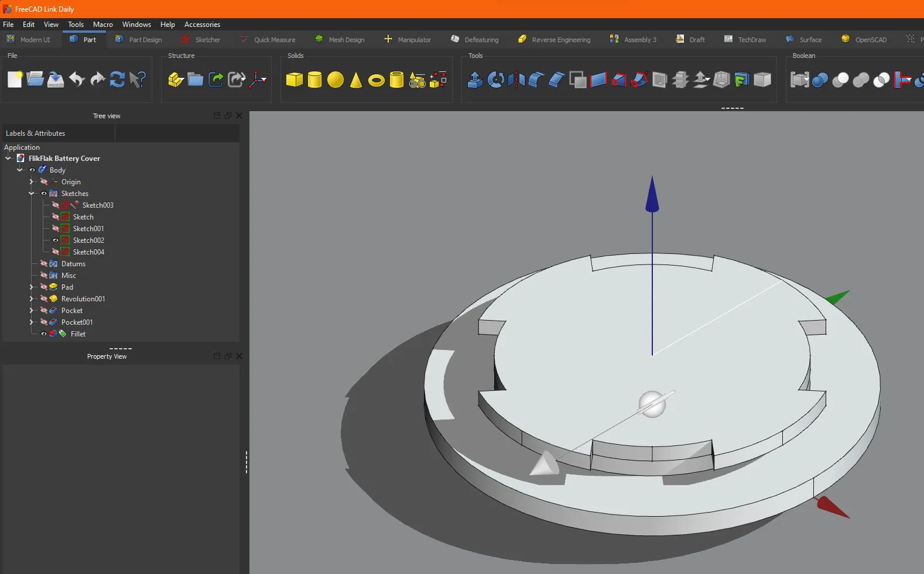Toggle visibility of the Fillet feature
Image resolution: width=924 pixels, height=574 pixels.
[43, 334]
